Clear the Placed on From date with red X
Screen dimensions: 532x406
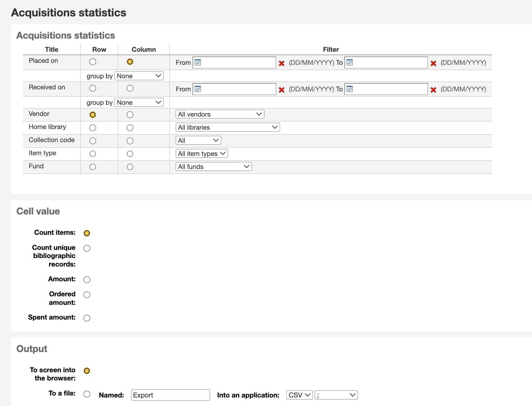pyautogui.click(x=281, y=63)
